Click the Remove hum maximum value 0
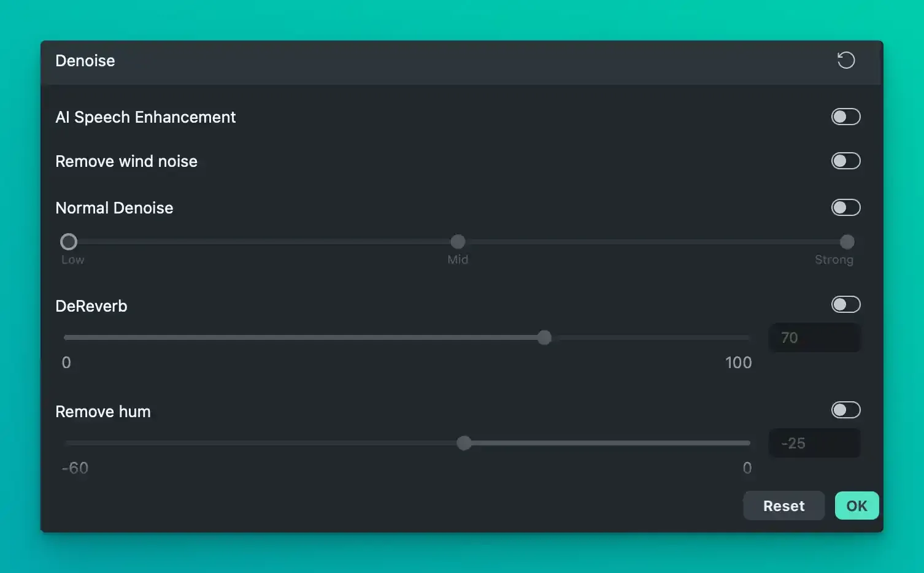Image resolution: width=924 pixels, height=573 pixels. pos(747,468)
